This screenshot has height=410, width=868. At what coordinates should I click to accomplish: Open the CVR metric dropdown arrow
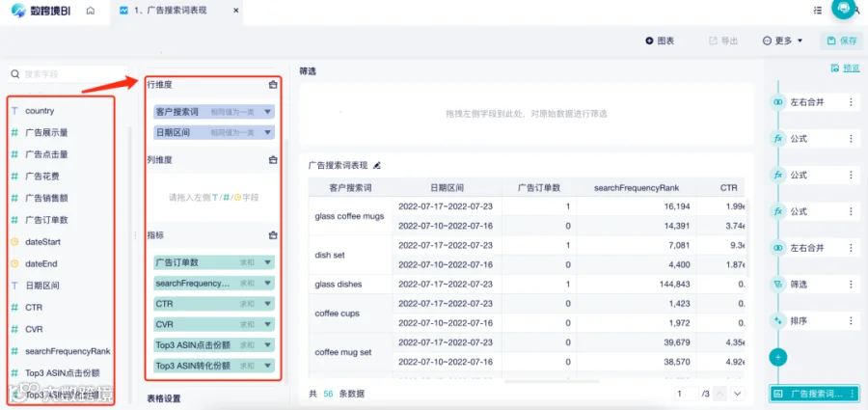pos(267,324)
